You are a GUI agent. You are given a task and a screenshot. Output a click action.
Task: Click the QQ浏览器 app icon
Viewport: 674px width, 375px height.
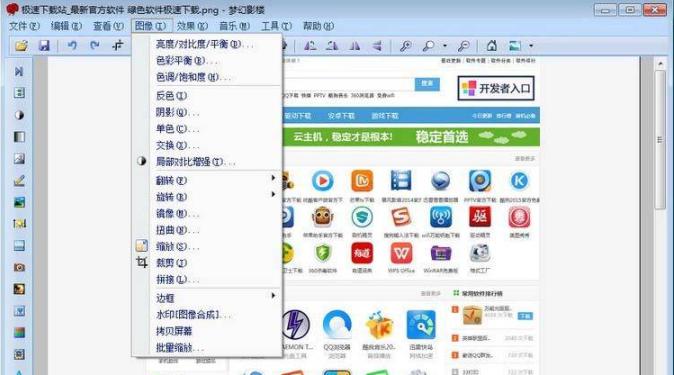[x=337, y=325]
